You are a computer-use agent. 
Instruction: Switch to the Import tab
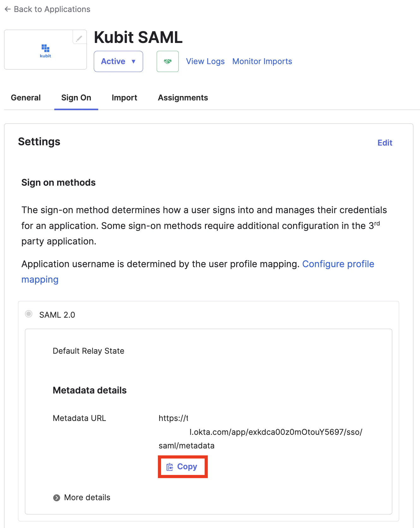click(124, 98)
